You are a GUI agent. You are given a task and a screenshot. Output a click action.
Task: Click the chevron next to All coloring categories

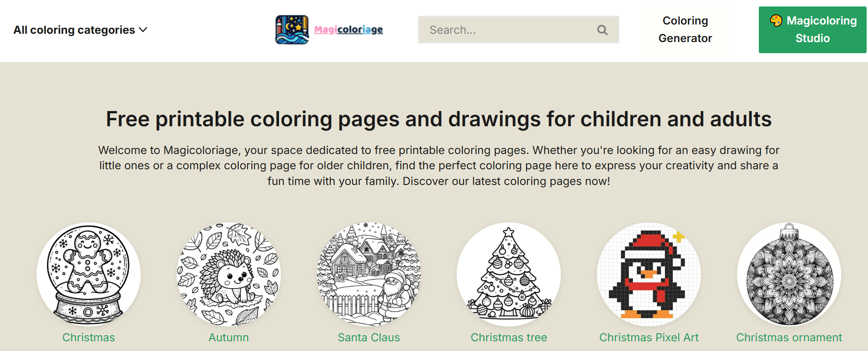pos(143,30)
